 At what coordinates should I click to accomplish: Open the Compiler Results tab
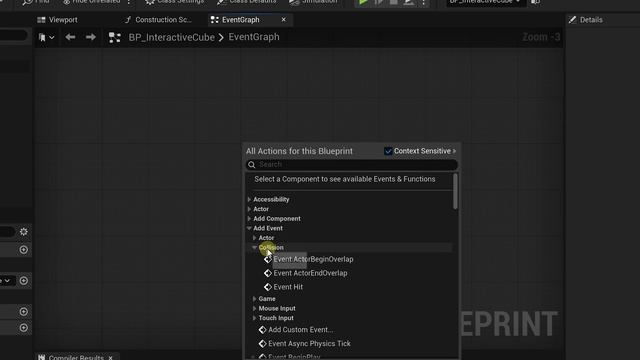pyautogui.click(x=76, y=358)
